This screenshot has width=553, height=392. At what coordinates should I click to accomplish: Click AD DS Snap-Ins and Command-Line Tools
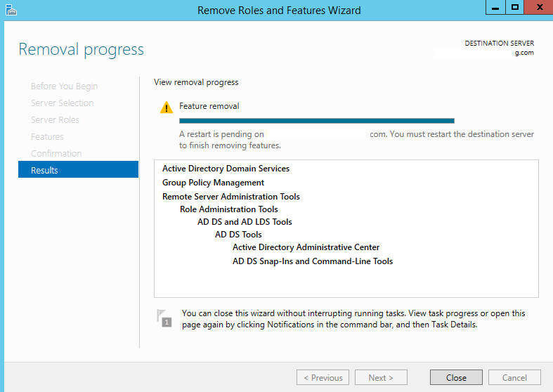tap(313, 261)
